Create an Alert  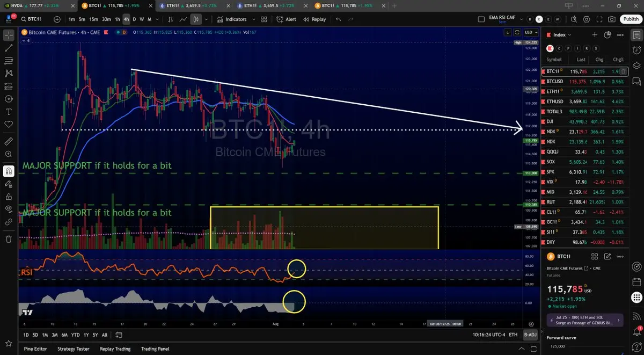286,19
